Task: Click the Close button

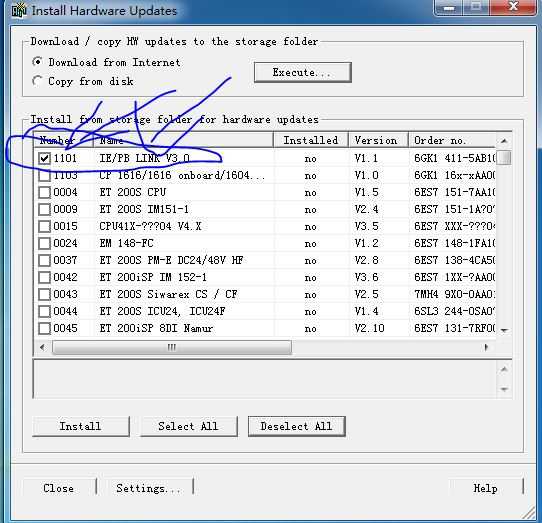Action: 59,488
